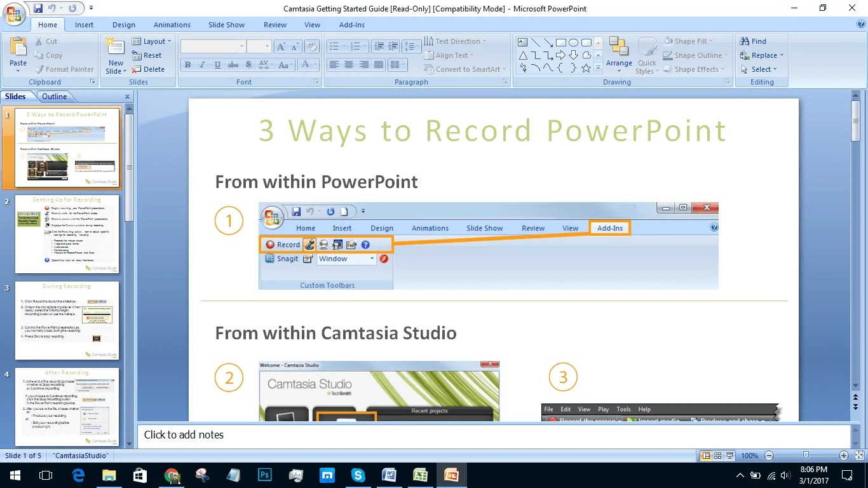Click the Skype icon in the taskbar
Screen dimensions: 868x488
click(358, 475)
